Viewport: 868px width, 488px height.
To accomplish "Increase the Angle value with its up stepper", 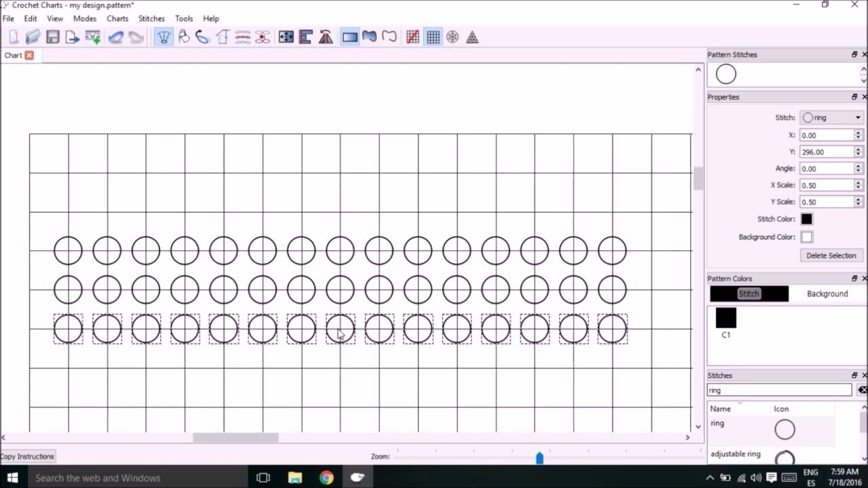I will tap(857, 165).
